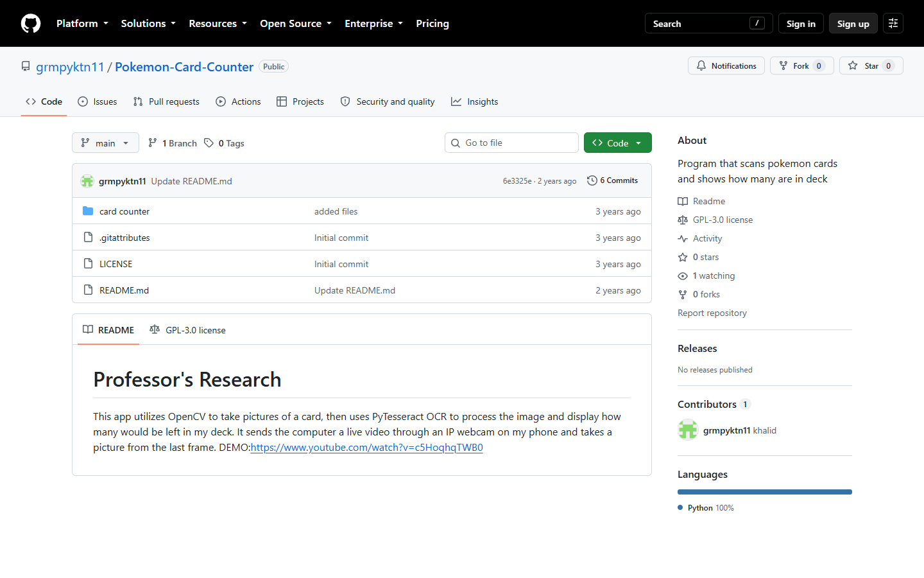Click the GPL-3.0 license scale icon in About

click(x=683, y=220)
